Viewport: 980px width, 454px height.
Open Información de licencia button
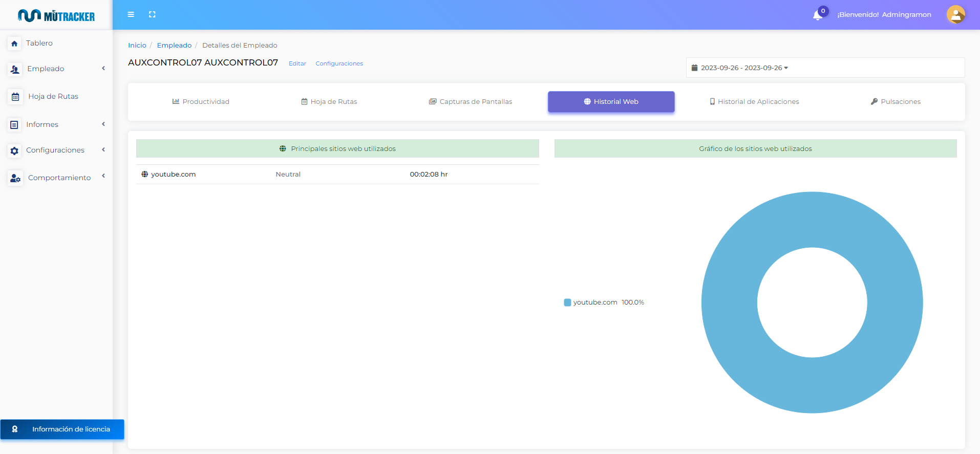(x=62, y=429)
